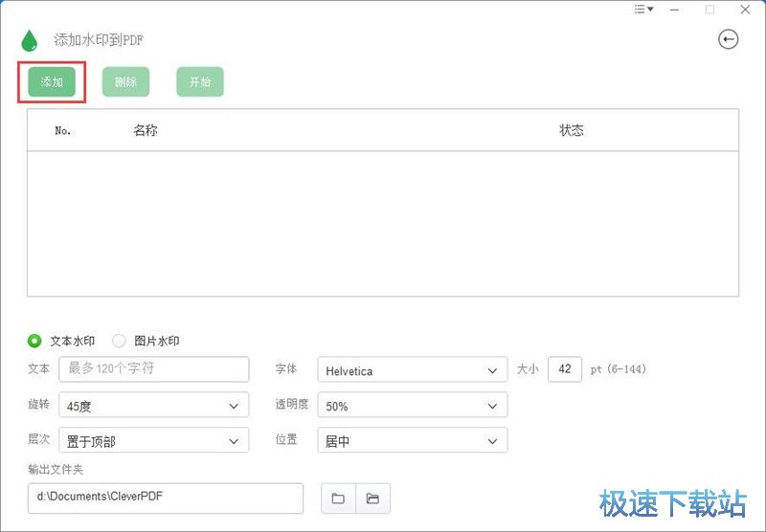Open the 45度 rotation dropdown

(154, 405)
